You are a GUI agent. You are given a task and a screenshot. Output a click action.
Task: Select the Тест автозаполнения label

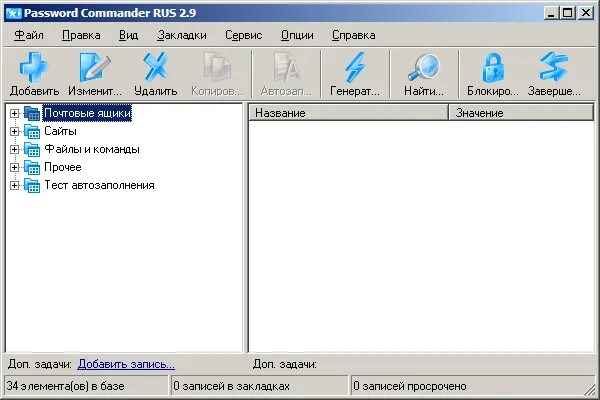click(x=99, y=185)
